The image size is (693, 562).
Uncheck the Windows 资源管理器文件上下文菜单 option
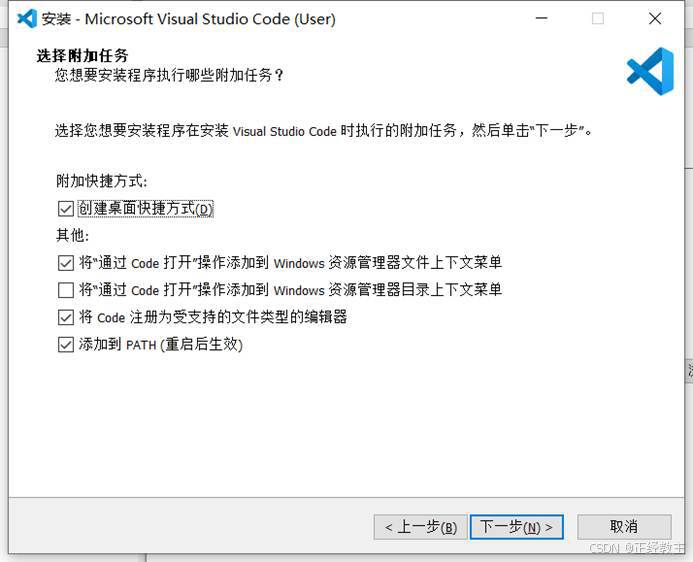coord(66,263)
